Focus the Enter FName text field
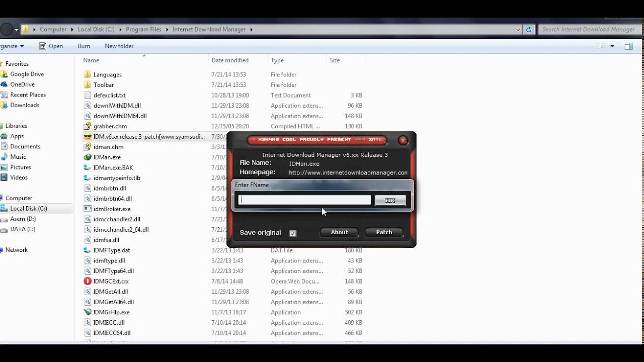Image resolution: width=644 pixels, height=362 pixels. 304,200
